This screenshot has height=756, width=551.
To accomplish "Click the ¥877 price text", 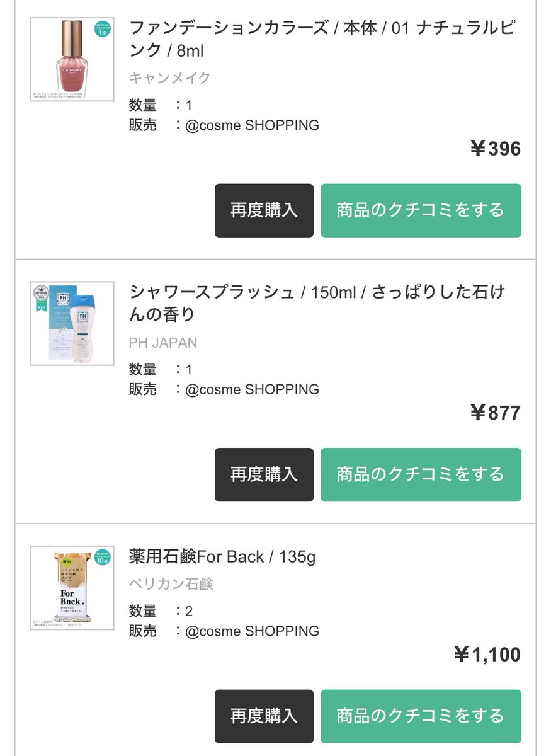I will [x=496, y=413].
